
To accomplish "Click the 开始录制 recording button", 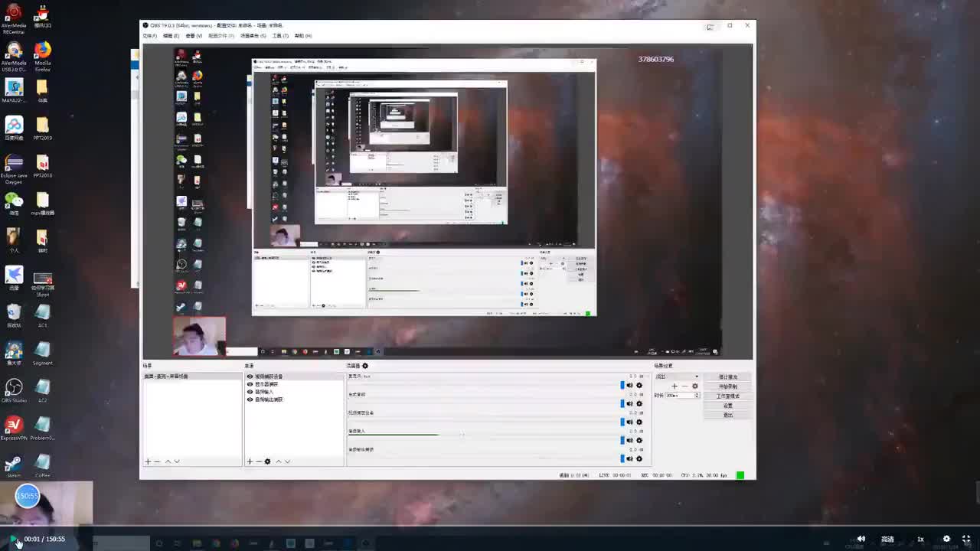I will pyautogui.click(x=727, y=386).
